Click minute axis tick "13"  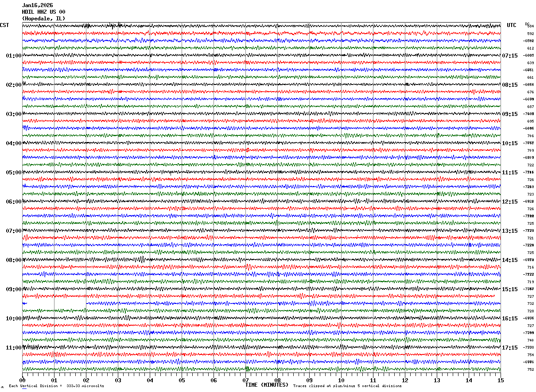(437, 380)
